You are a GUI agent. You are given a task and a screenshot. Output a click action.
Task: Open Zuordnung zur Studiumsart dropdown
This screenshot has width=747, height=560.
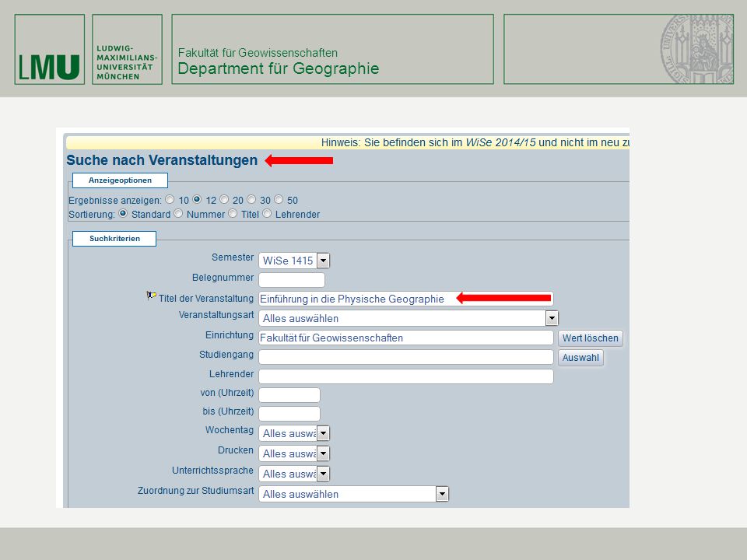click(x=353, y=495)
